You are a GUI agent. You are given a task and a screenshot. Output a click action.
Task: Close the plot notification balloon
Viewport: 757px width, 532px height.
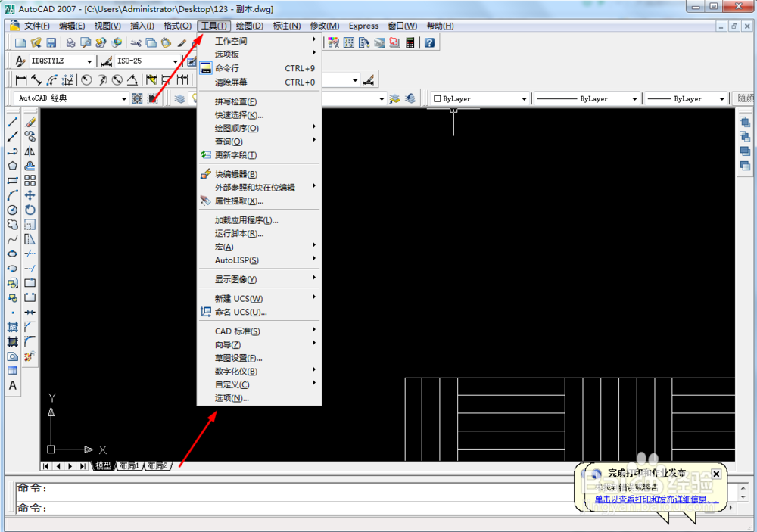(716, 474)
